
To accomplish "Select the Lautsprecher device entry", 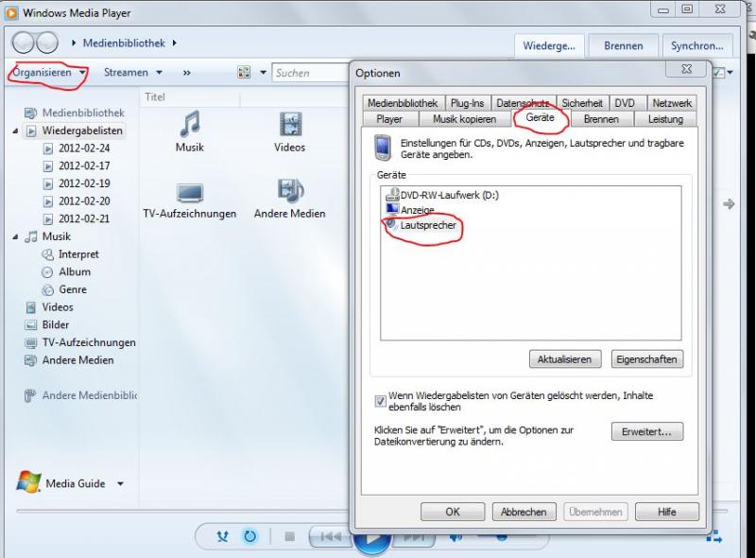I will tap(421, 225).
